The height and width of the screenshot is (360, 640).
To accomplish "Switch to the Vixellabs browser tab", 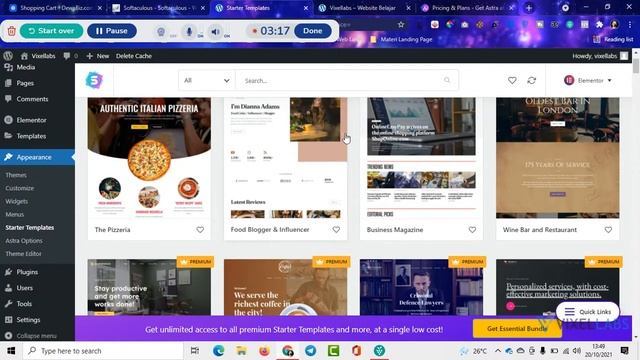I will pos(364,8).
